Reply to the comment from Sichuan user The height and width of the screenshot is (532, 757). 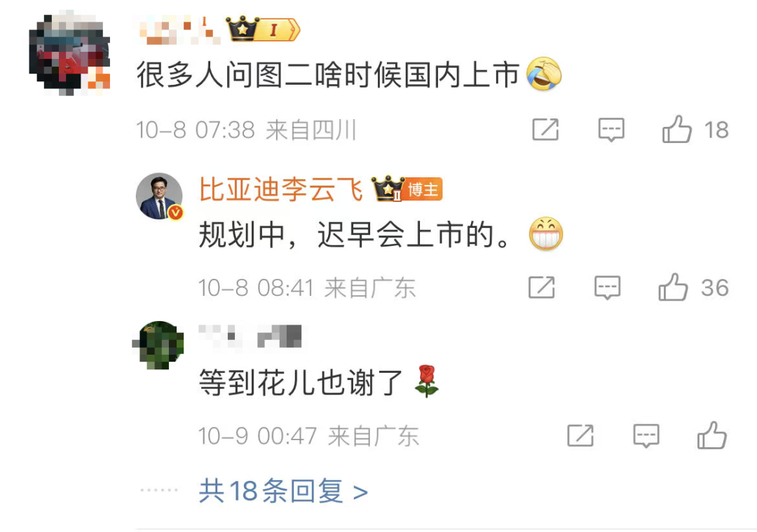611,130
